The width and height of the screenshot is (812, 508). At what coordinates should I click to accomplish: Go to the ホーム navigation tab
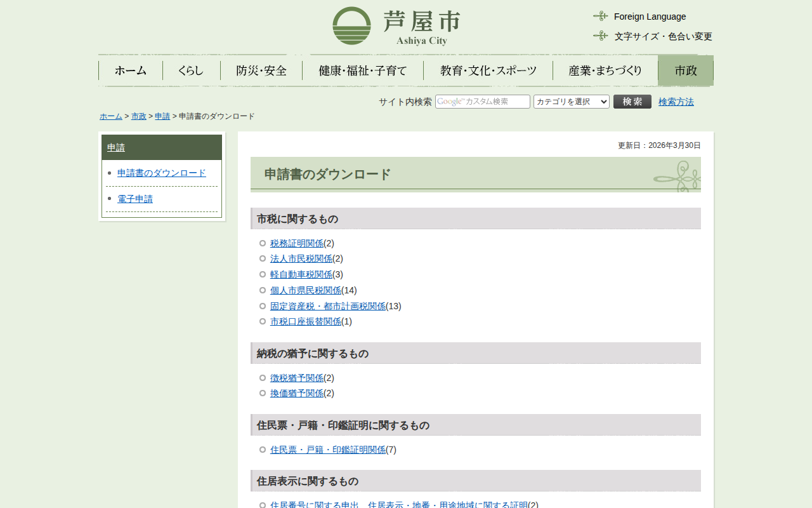(131, 70)
